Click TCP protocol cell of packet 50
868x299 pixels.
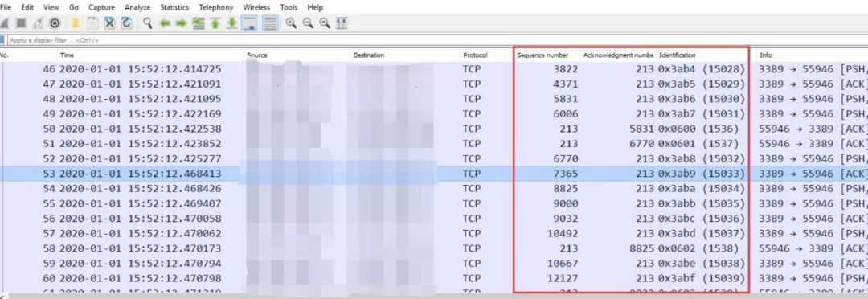pos(472,129)
